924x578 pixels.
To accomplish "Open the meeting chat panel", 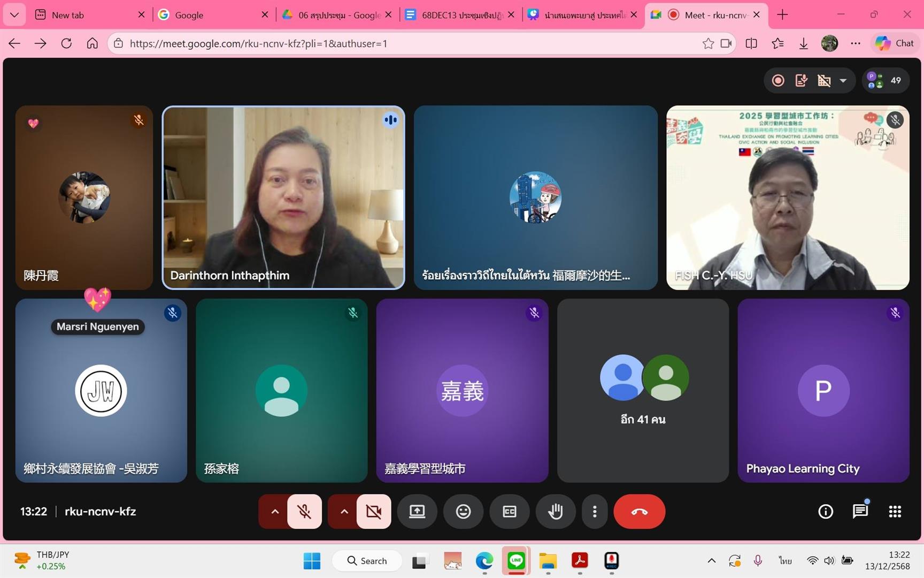I will click(860, 512).
